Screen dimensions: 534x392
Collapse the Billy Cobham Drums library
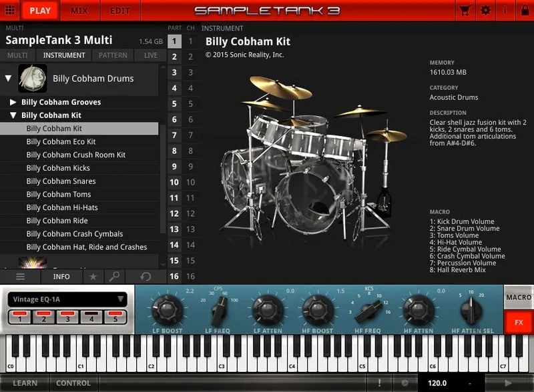pos(8,78)
